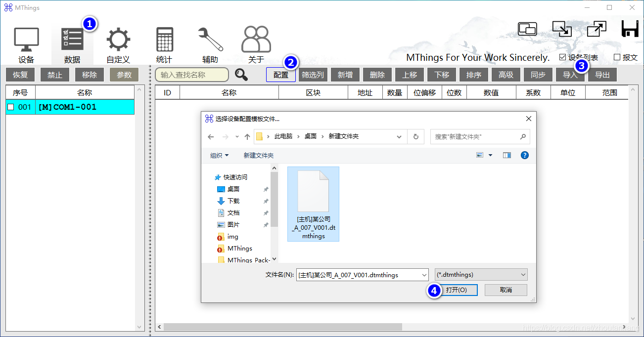Image resolution: width=644 pixels, height=337 pixels.
Task: Click the magnifier search icon
Action: (241, 75)
